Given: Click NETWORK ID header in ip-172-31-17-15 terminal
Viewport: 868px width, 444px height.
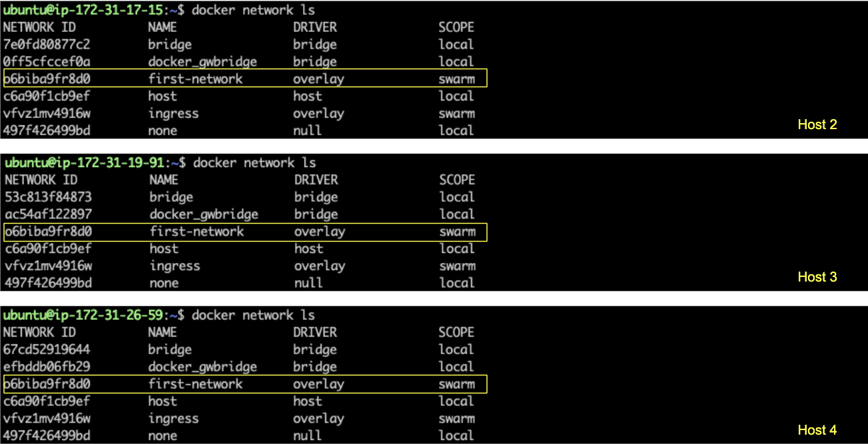Looking at the screenshot, I should pos(39,27).
